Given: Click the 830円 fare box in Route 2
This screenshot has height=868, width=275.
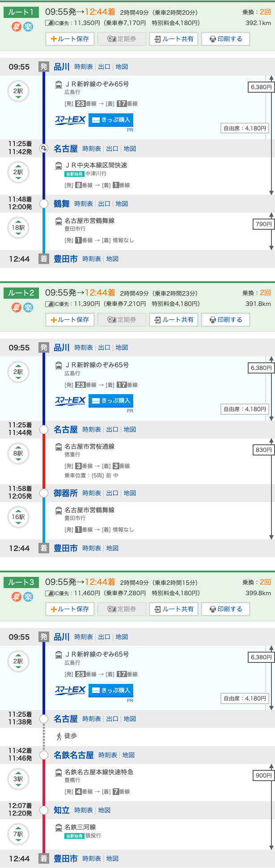Looking at the screenshot, I should click(x=263, y=450).
